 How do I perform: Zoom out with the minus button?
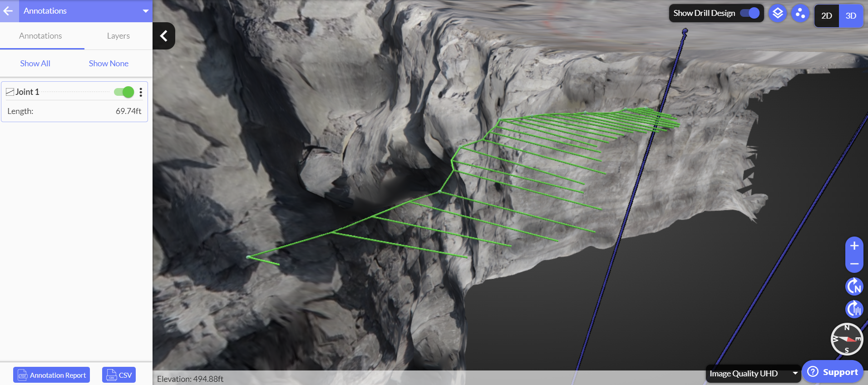(854, 264)
